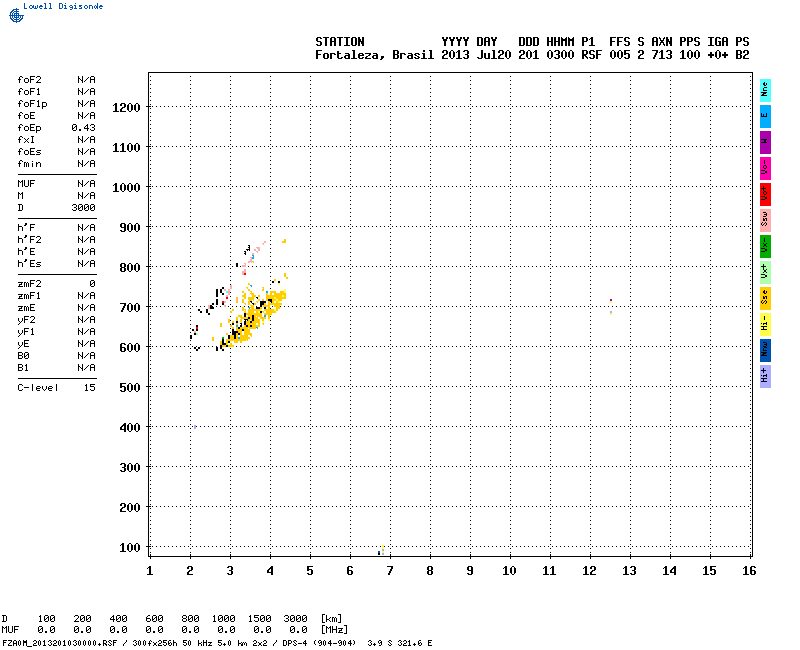
Task: Select the cyan NNE legend swatch
Action: tap(765, 90)
